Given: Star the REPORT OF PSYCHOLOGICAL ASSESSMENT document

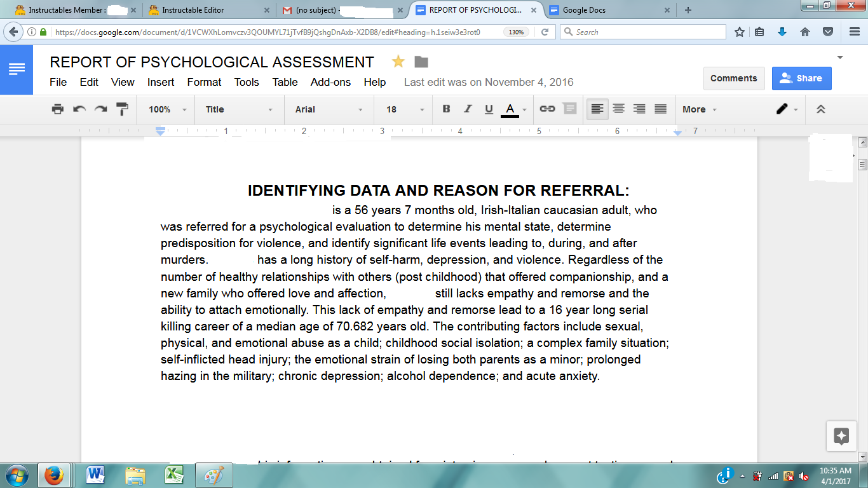Looking at the screenshot, I should coord(398,62).
